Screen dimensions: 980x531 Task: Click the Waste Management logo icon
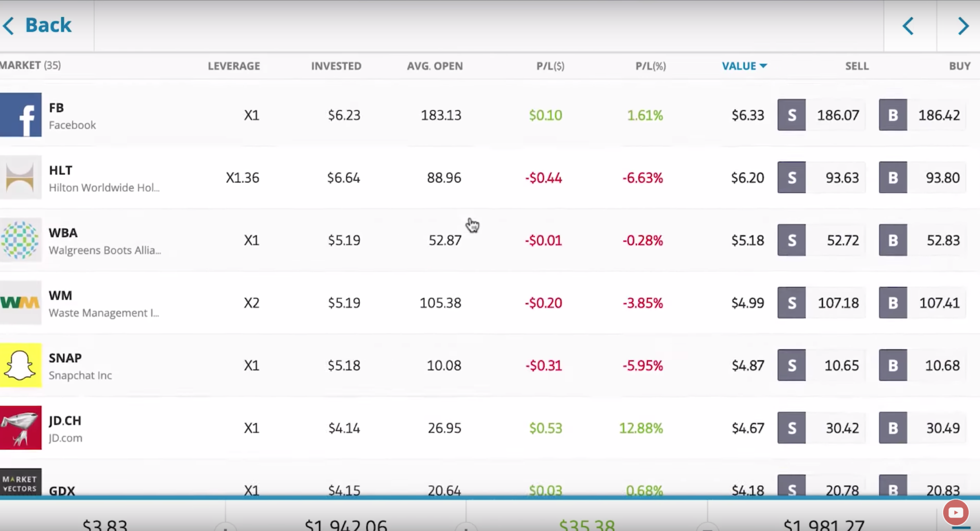(21, 303)
